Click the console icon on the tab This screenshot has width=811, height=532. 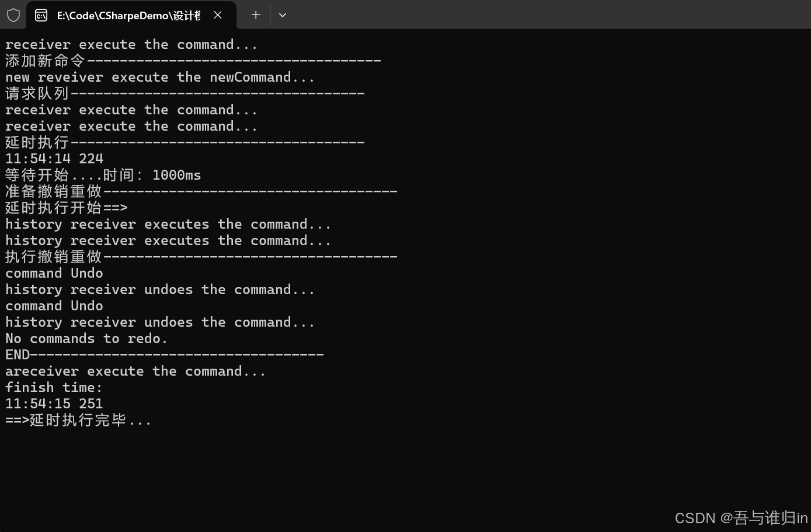[x=41, y=15]
